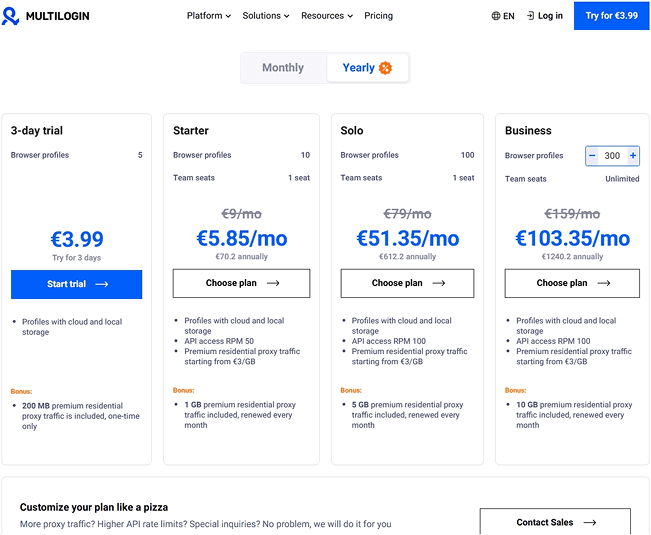Decrease Business browser profiles with minus
The height and width of the screenshot is (535, 651).
pyautogui.click(x=592, y=156)
